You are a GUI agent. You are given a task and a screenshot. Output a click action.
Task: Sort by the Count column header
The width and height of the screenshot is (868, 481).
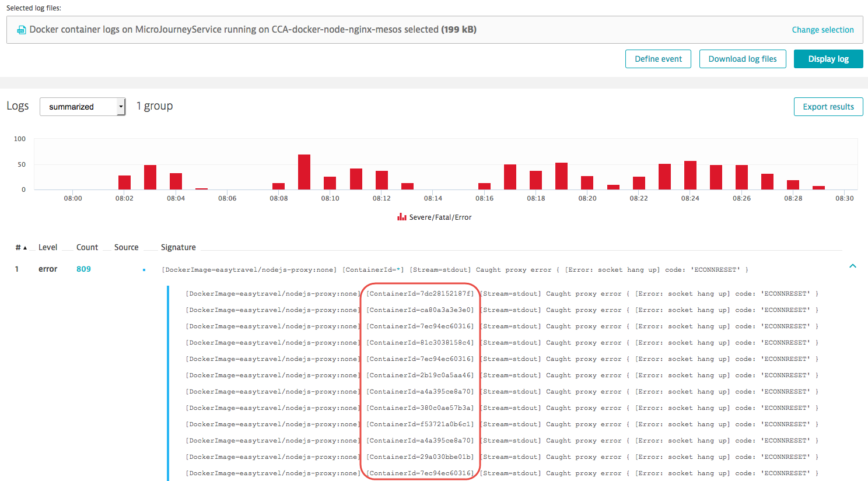tap(87, 247)
